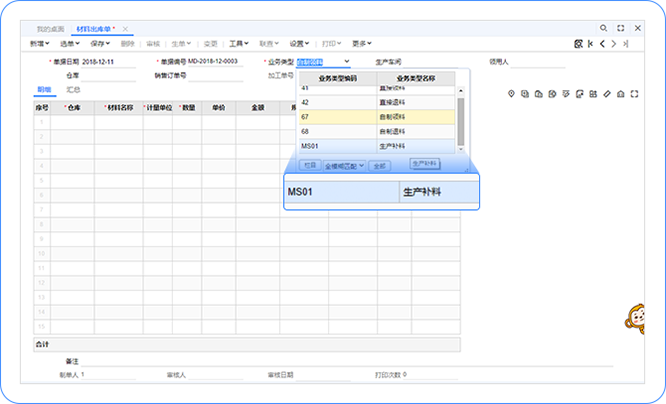
Task: Click the 审核 toolbar button
Action: point(153,44)
